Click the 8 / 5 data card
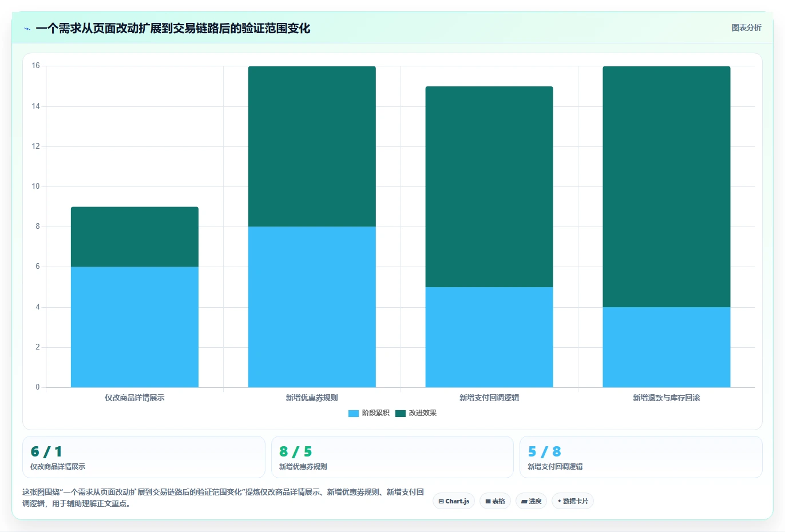Viewport: 785px width, 532px height. (x=392, y=457)
